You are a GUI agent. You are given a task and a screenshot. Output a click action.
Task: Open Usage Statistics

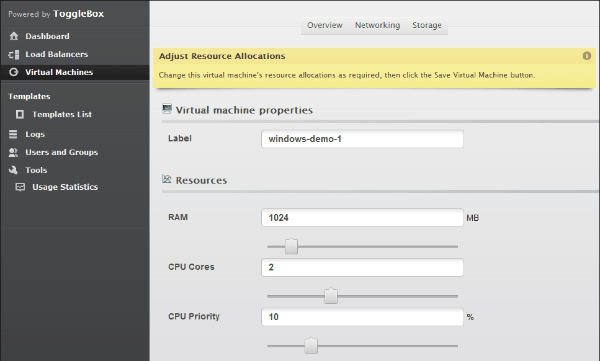coord(65,187)
